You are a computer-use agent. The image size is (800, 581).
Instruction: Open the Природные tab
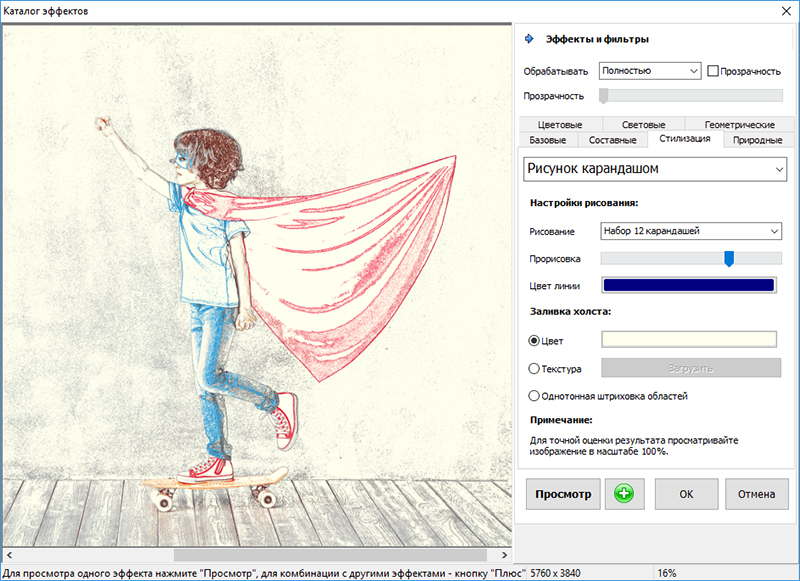click(x=757, y=140)
